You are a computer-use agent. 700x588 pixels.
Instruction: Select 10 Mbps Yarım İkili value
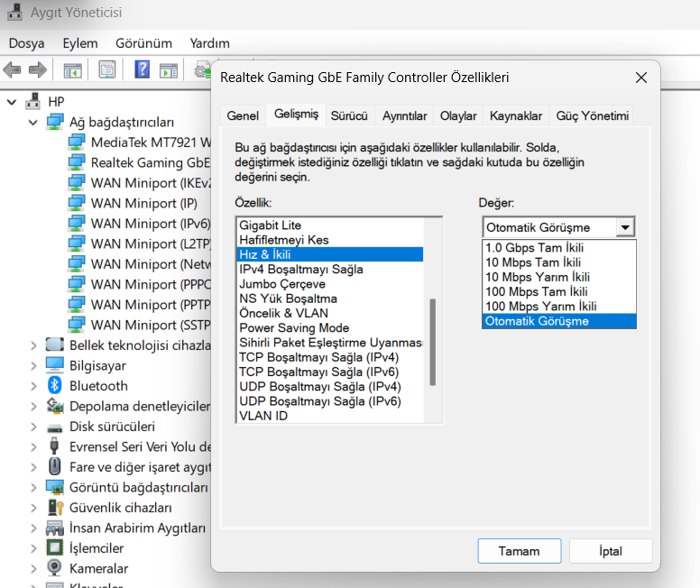click(559, 277)
